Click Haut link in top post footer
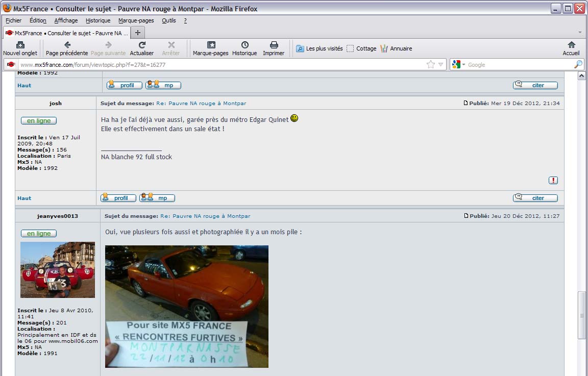588x376 pixels. [x=24, y=85]
